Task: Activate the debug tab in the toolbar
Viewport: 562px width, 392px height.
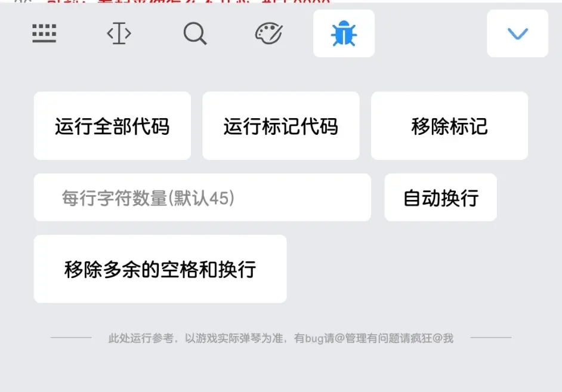Action: tap(344, 33)
